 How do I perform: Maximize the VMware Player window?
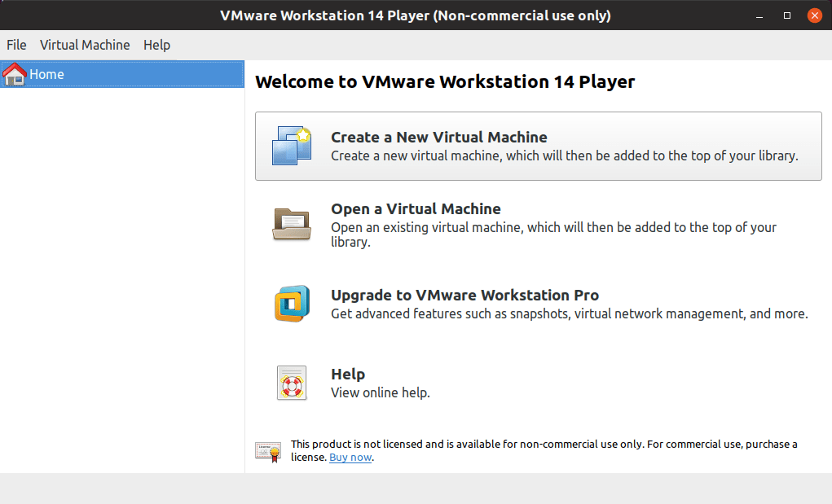coord(787,16)
